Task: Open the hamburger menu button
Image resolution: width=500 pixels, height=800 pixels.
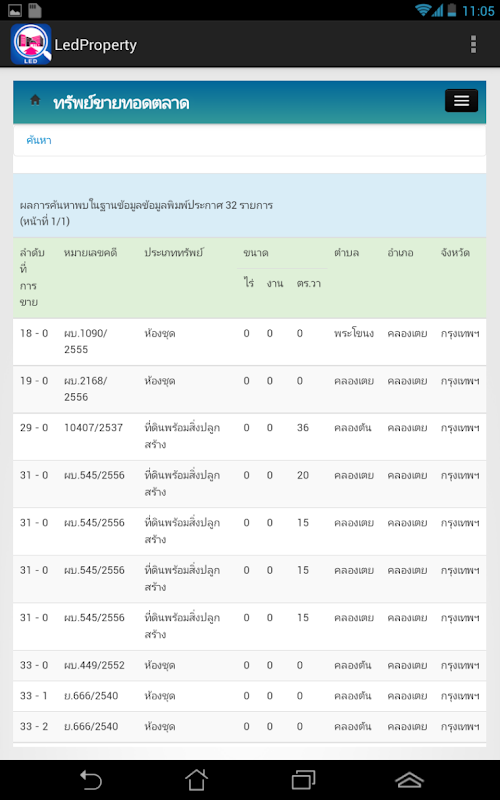Action: click(461, 101)
